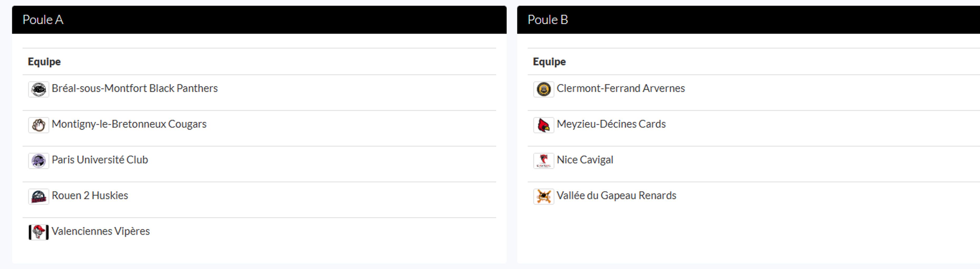Image resolution: width=980 pixels, height=269 pixels.
Task: Open the Montigny-le-Bretonneux Cougars team page
Action: click(x=129, y=124)
